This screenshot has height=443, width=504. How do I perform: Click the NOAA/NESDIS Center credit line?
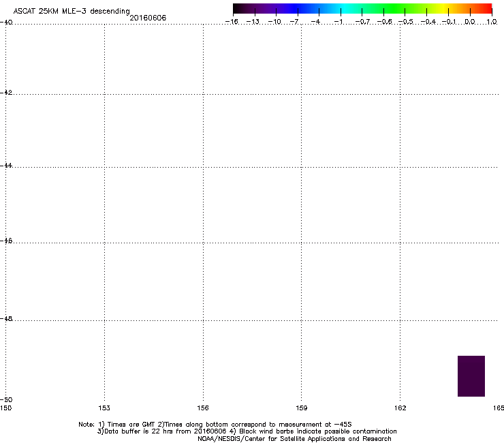tap(294, 439)
